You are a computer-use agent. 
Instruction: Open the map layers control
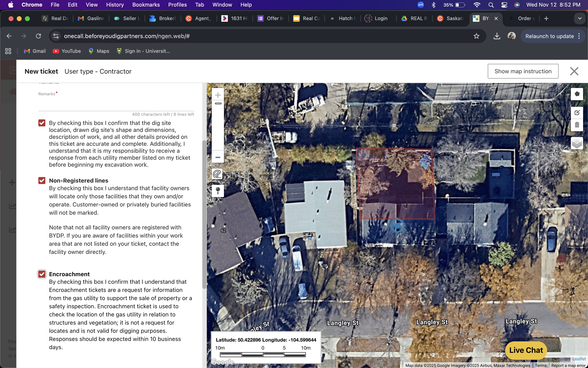point(577,143)
